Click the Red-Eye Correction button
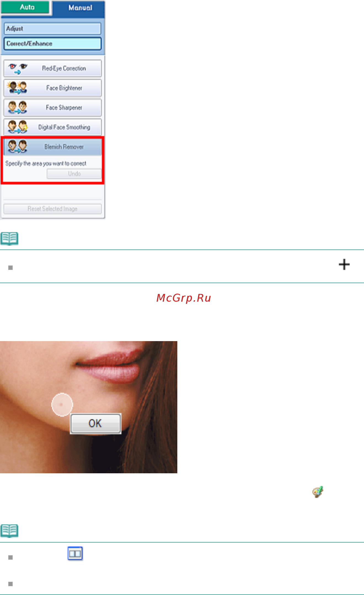This screenshot has width=364, height=595. click(x=52, y=68)
